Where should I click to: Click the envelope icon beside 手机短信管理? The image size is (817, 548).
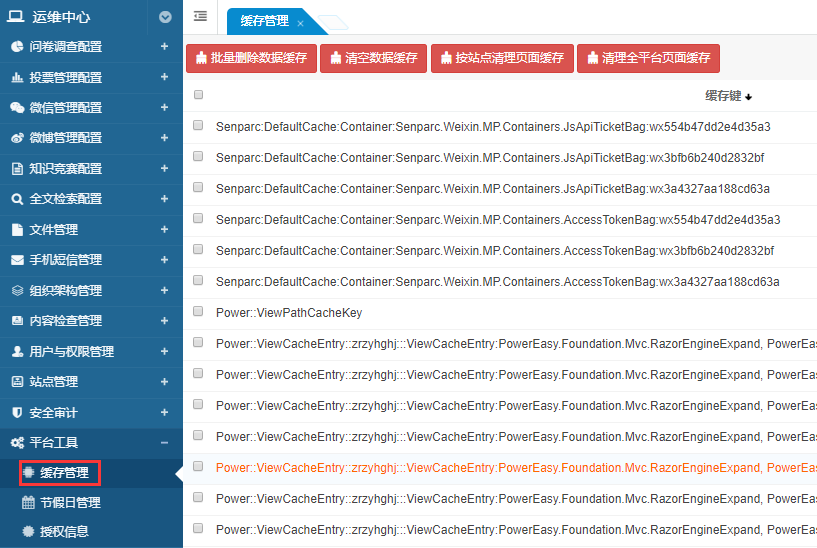17,260
